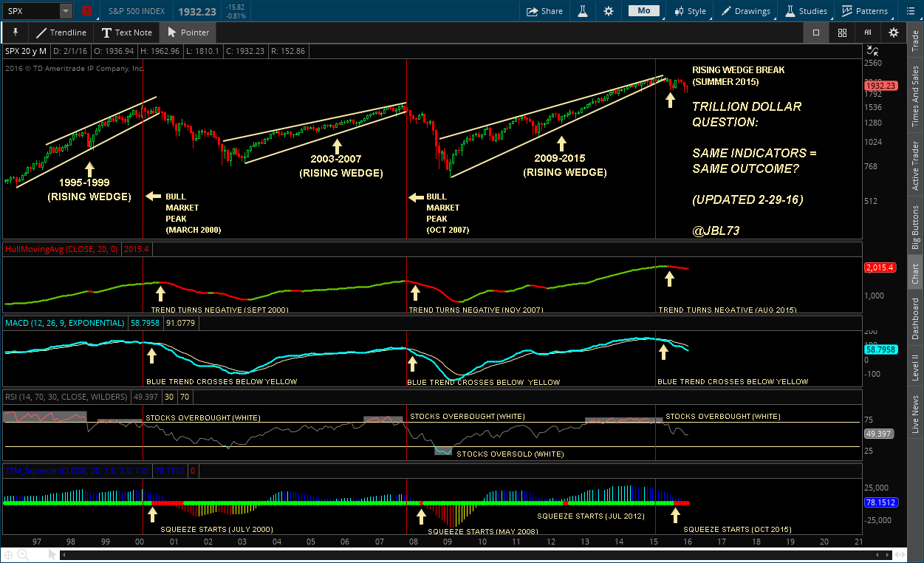924x563 pixels.
Task: Select the Trendline drawing tool
Action: [61, 33]
